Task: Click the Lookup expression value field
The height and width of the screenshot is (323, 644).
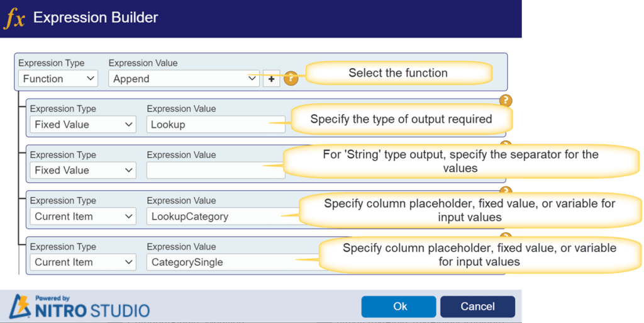Action: coord(216,125)
